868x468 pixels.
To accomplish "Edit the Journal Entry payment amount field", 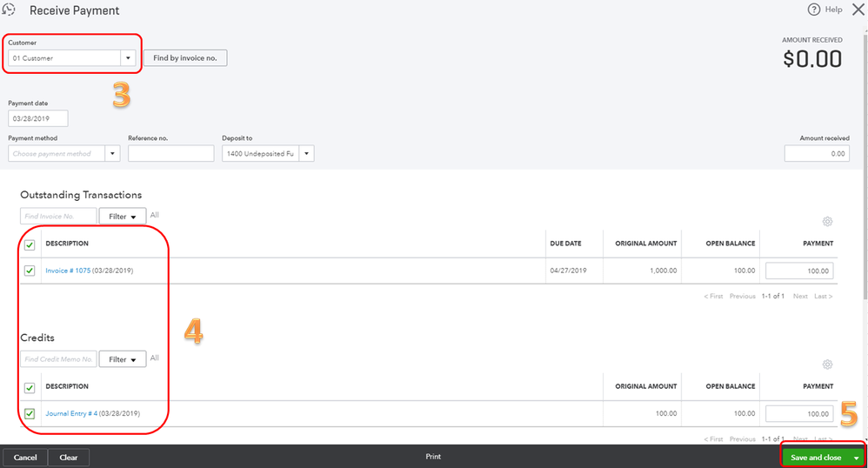I will point(799,414).
